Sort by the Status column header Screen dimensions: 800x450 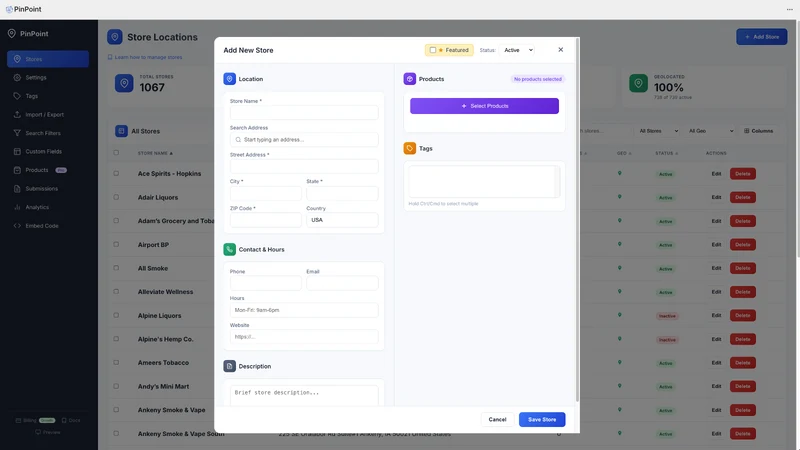(x=666, y=153)
